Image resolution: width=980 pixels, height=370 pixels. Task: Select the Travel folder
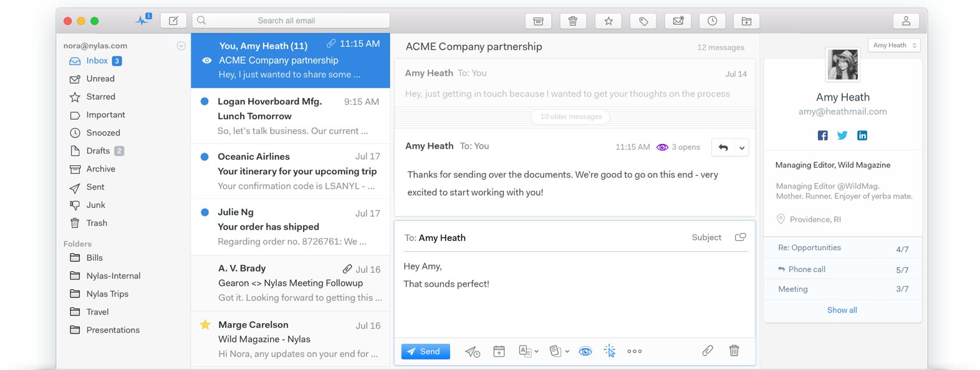(x=97, y=312)
